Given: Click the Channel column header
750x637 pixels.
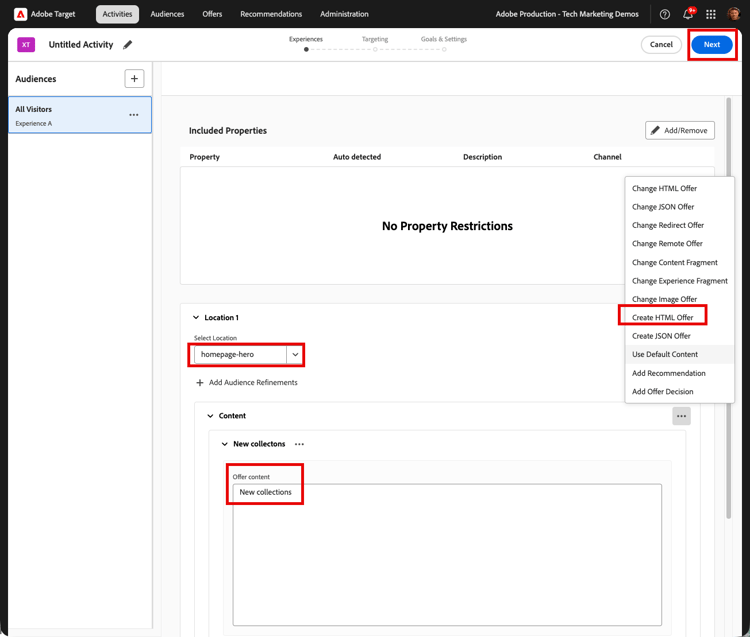Looking at the screenshot, I should click(607, 157).
